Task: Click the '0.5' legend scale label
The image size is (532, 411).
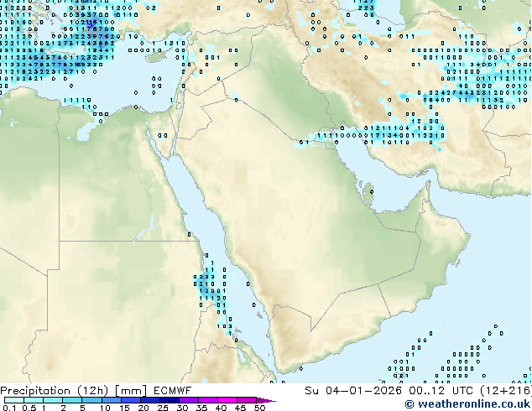Action: pos(29,408)
